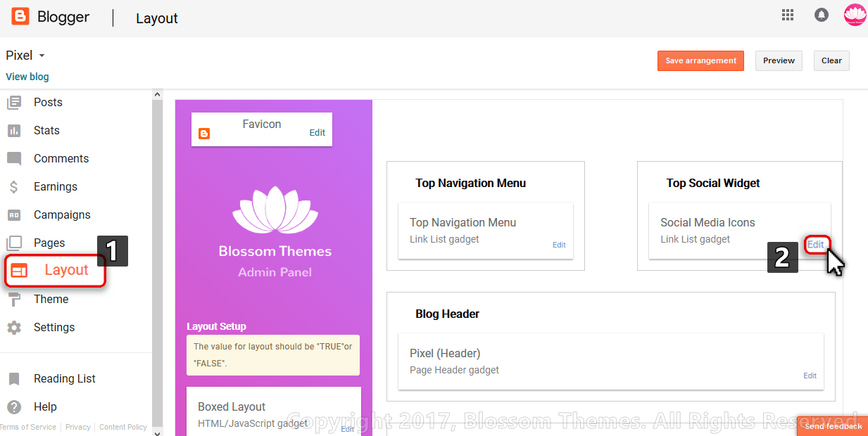868x436 pixels.
Task: Select the Top Navigation Menu gadget card
Action: click(x=486, y=231)
